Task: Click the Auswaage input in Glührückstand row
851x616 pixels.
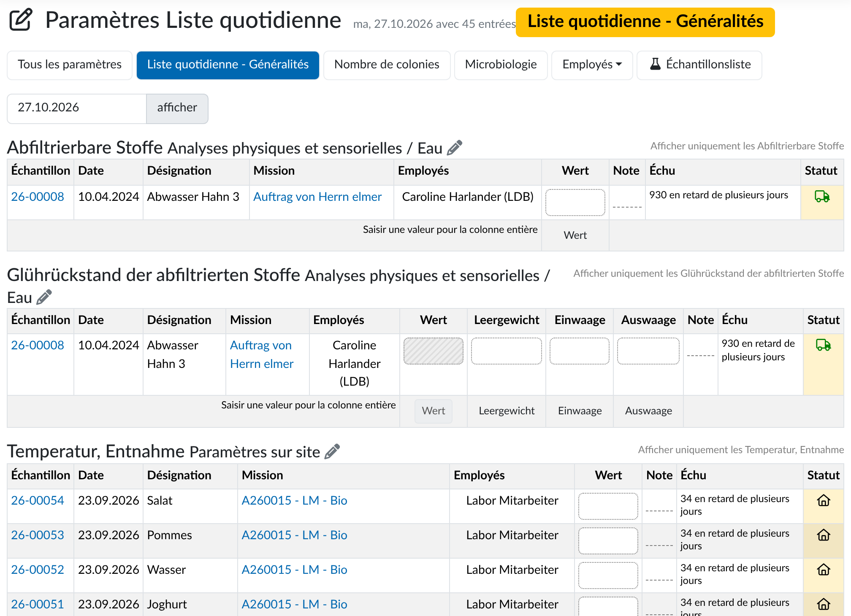Action: click(648, 351)
